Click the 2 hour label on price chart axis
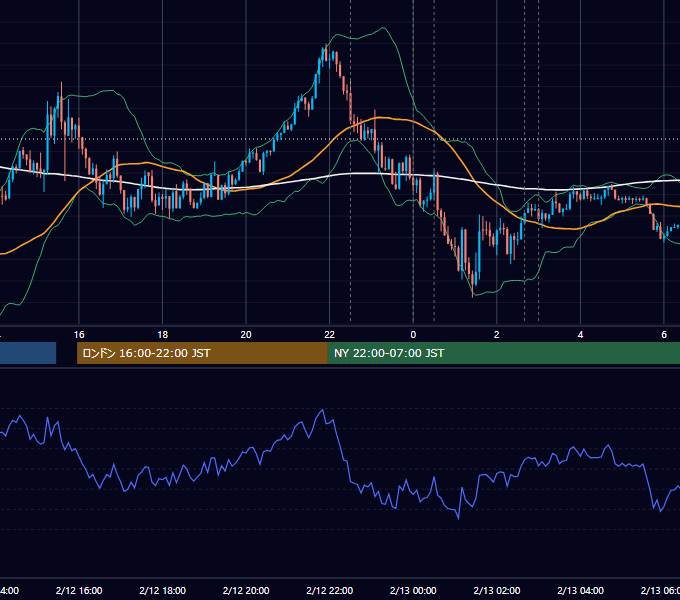The width and height of the screenshot is (680, 600). (x=497, y=335)
